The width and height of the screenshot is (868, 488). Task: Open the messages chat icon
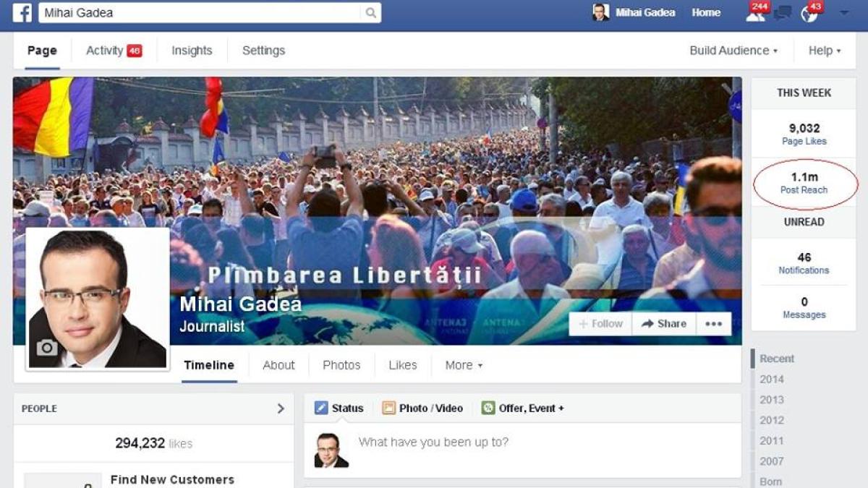(782, 14)
